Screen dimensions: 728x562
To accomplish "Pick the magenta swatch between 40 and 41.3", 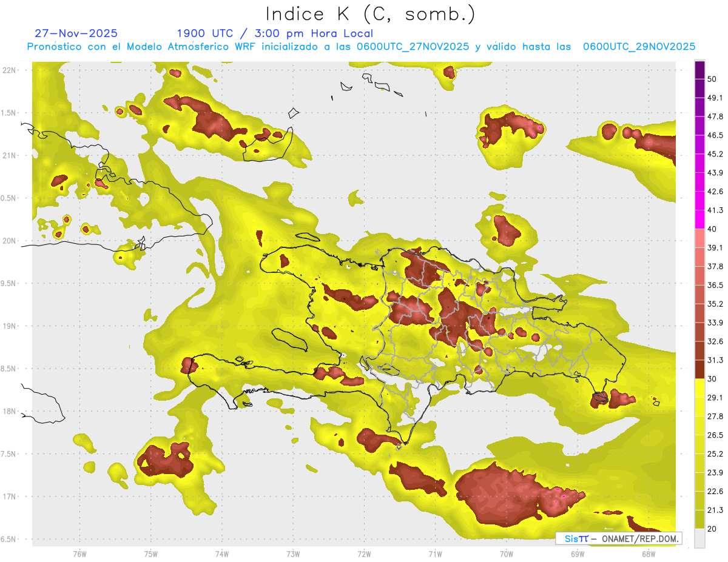I will (x=699, y=219).
